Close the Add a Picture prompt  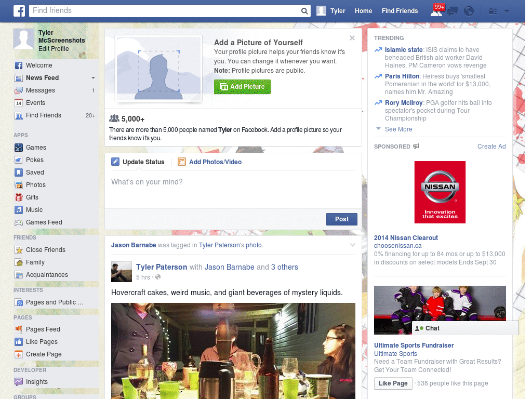tap(352, 38)
